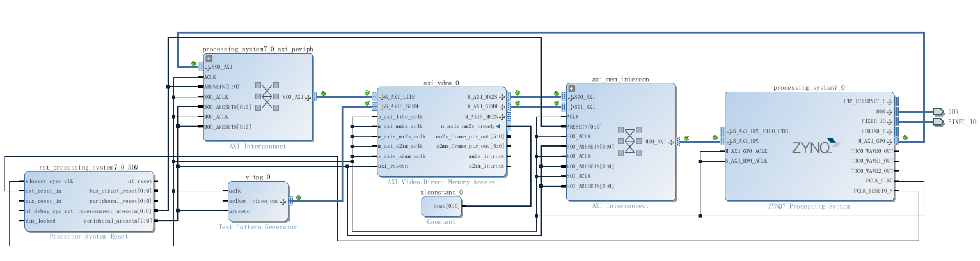This screenshot has height=261, width=980.
Task: Select the mm2s_frame_ptr_out[5:0] pin
Action: click(x=470, y=136)
